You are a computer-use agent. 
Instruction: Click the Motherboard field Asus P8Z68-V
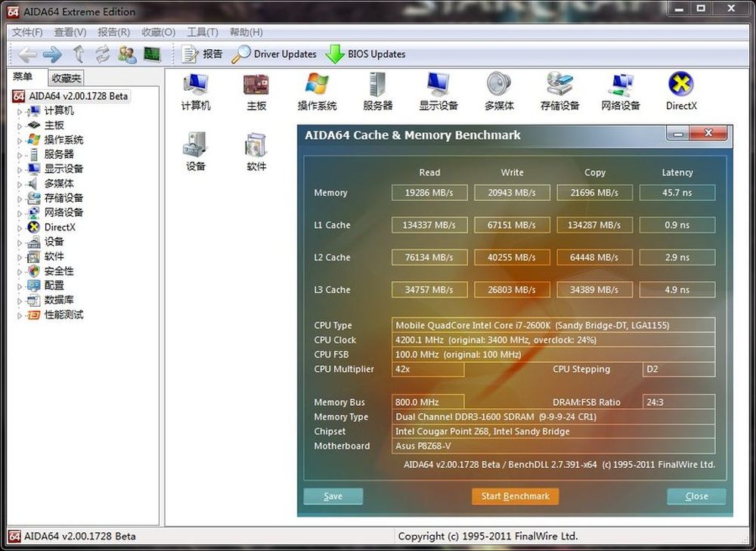(553, 446)
